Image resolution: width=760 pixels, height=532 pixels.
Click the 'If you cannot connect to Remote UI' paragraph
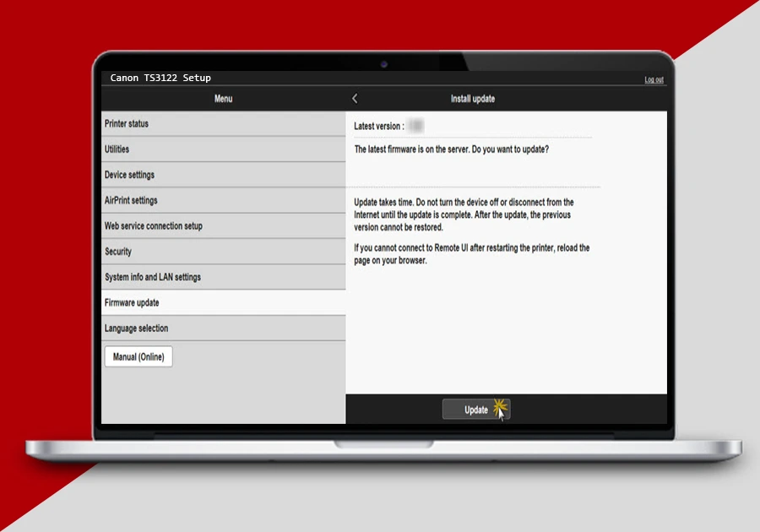click(x=471, y=254)
